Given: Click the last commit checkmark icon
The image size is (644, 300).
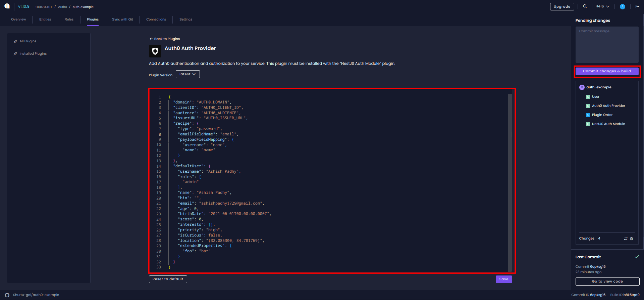Looking at the screenshot, I should point(637,257).
